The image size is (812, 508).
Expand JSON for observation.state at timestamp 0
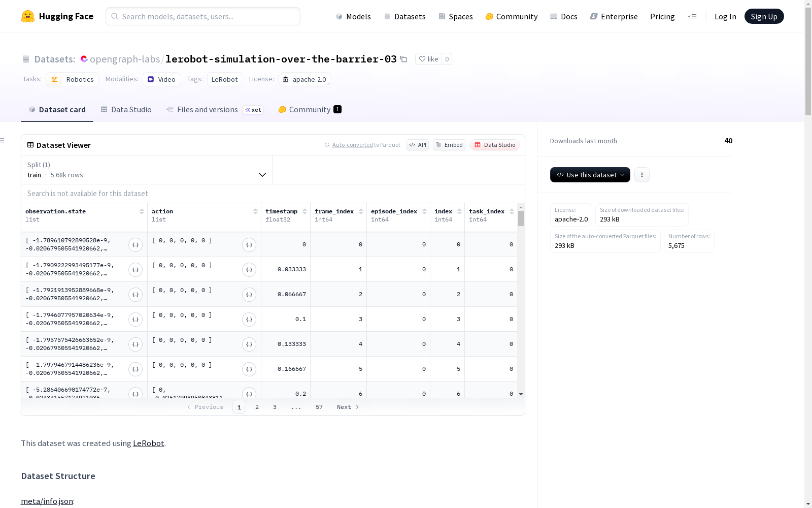(136, 245)
